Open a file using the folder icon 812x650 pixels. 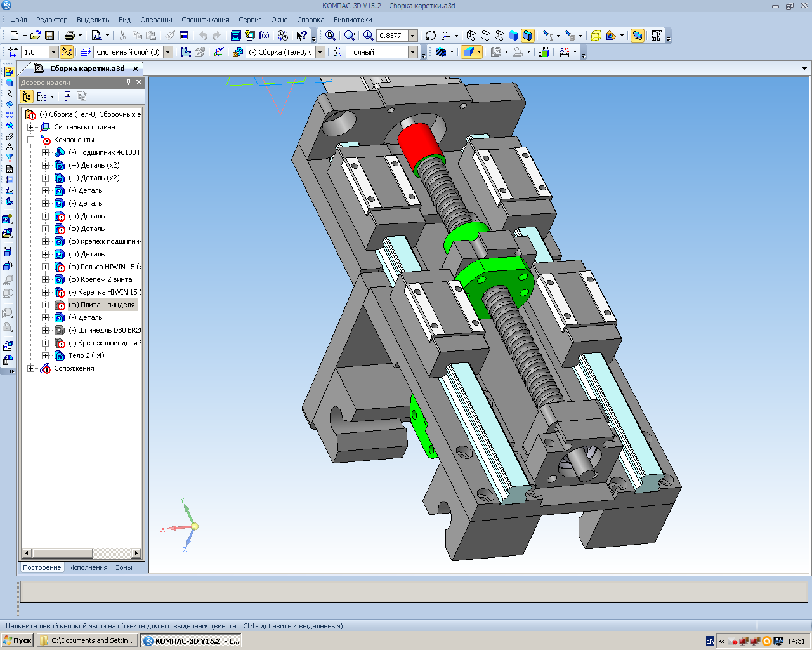[x=36, y=36]
